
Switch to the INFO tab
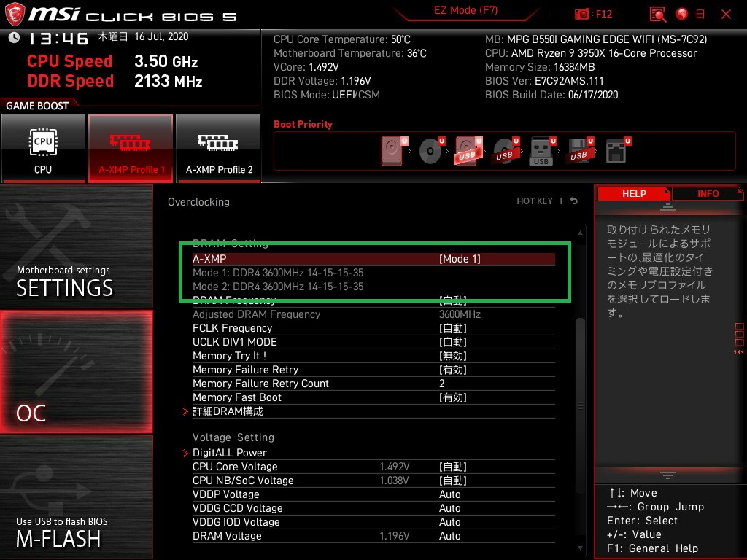[x=708, y=194]
